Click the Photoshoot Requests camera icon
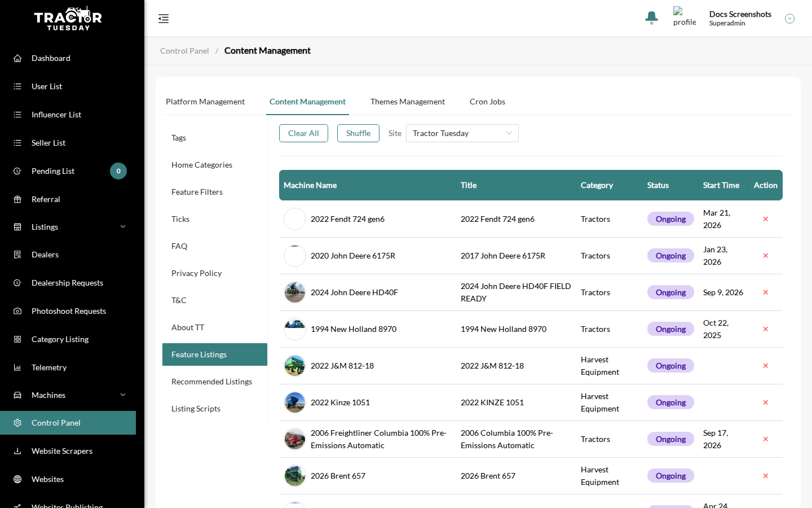The height and width of the screenshot is (508, 812). (17, 311)
